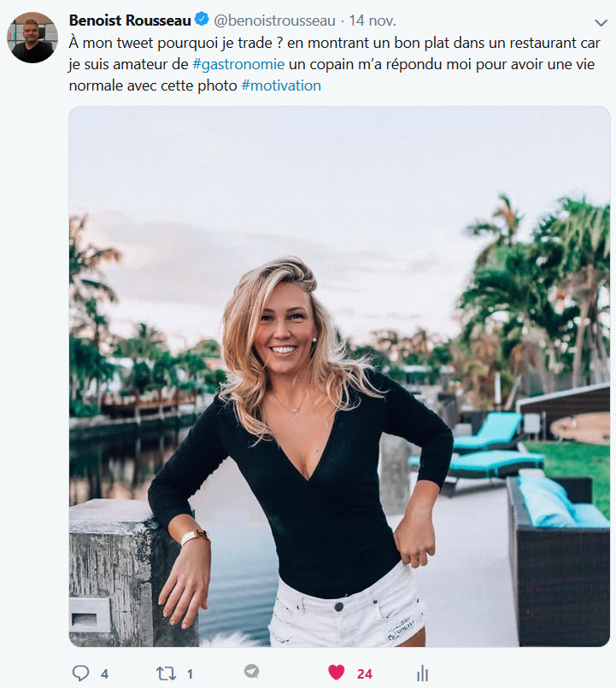Click the blue verified badge
This screenshot has height=688, width=616.
(x=202, y=21)
